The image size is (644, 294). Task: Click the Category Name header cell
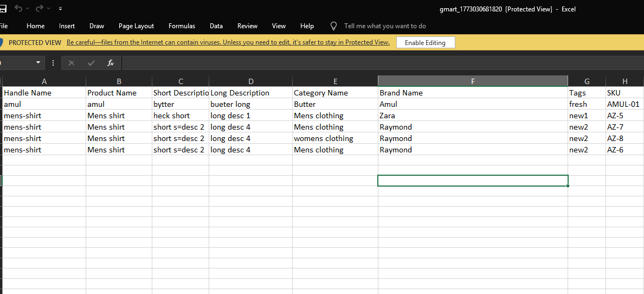click(336, 93)
